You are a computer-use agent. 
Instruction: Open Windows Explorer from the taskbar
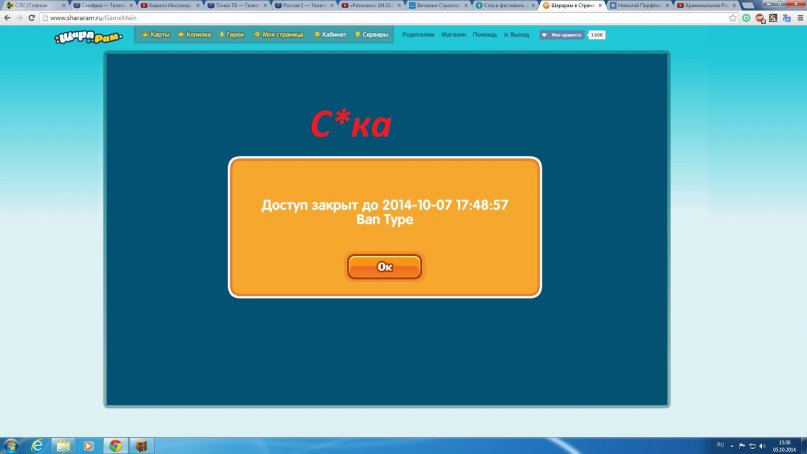(x=63, y=445)
